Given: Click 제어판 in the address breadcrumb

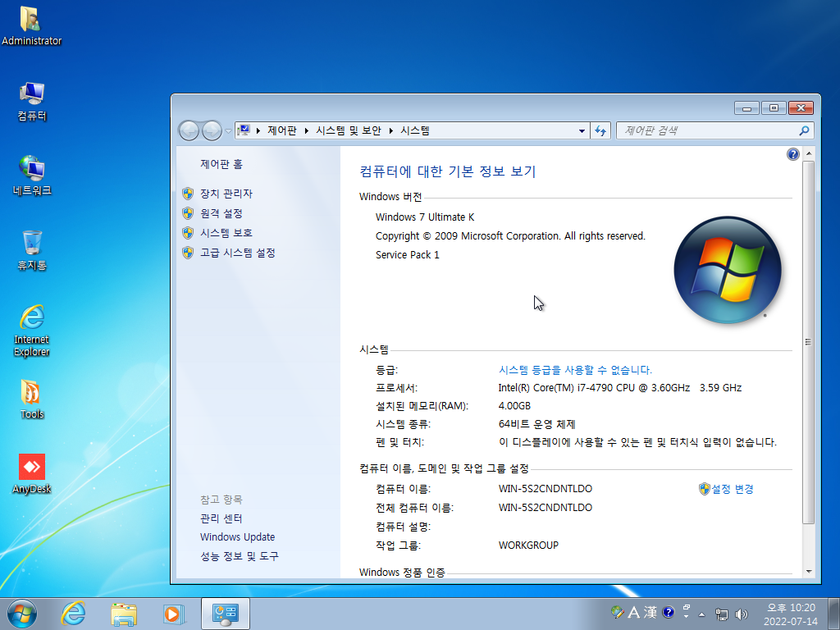Looking at the screenshot, I should [282, 130].
